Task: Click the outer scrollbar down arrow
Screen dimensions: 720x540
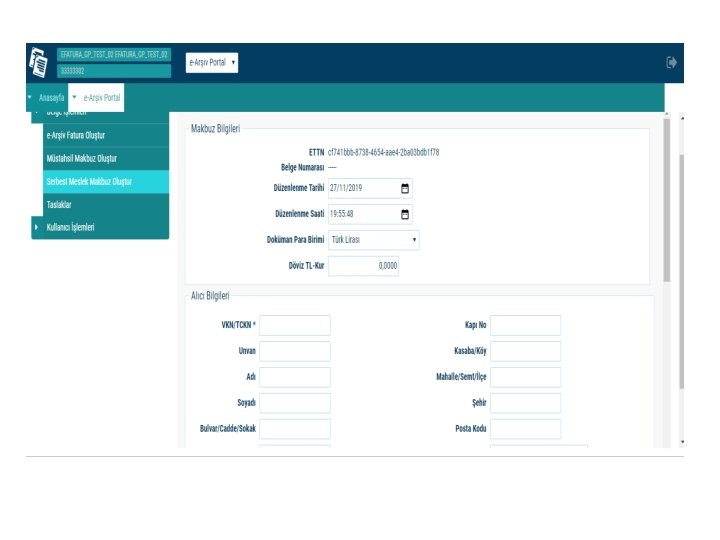Action: point(682,442)
